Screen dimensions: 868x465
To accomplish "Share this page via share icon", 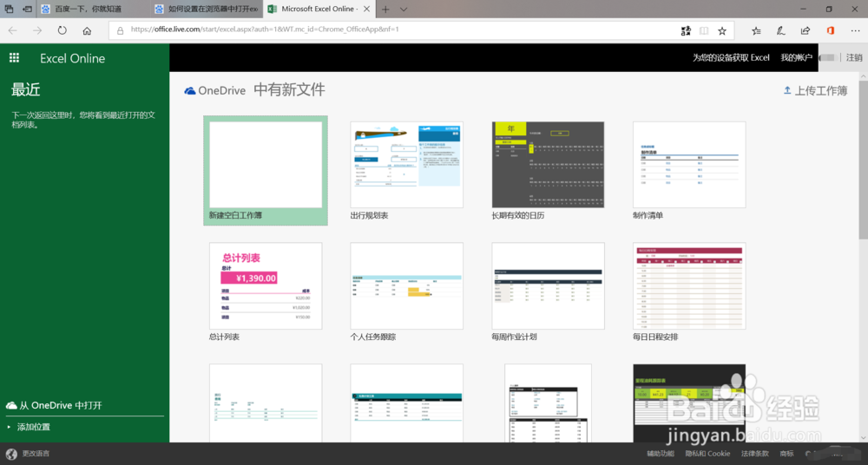I will (806, 31).
